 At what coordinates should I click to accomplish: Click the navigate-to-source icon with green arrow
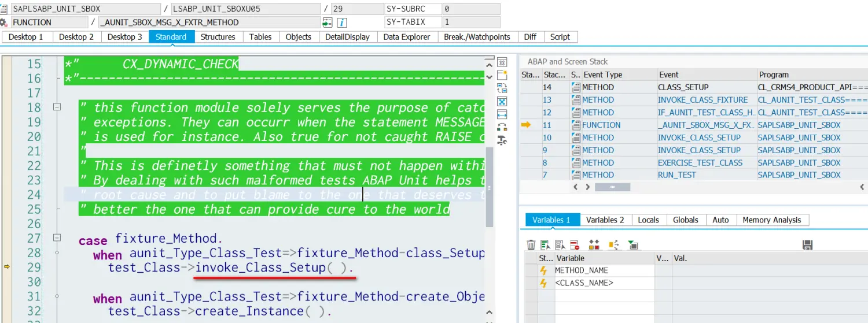click(328, 23)
